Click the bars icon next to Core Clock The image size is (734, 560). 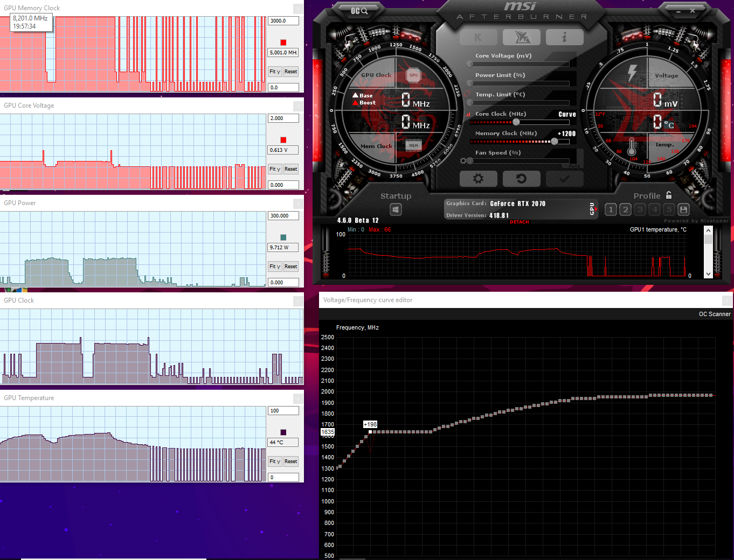pos(468,114)
